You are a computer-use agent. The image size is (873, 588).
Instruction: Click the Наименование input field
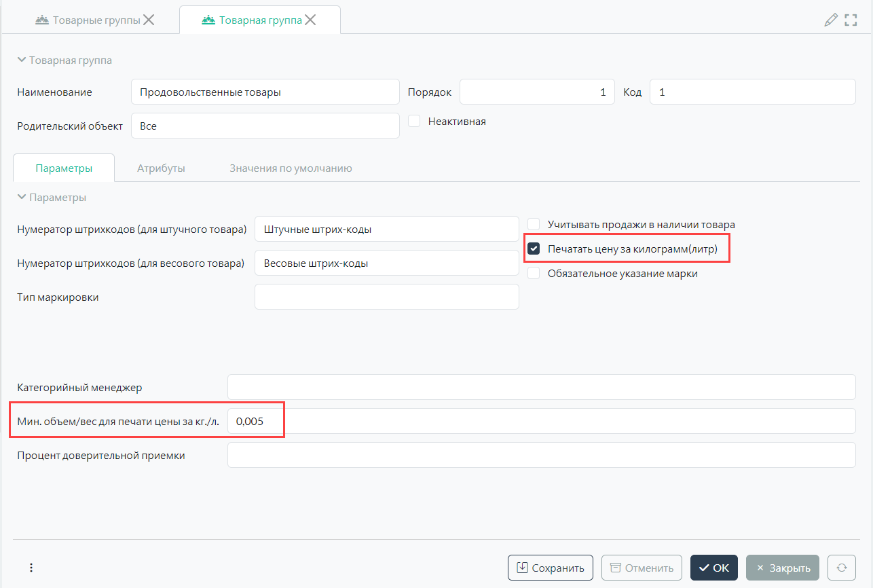[x=265, y=92]
